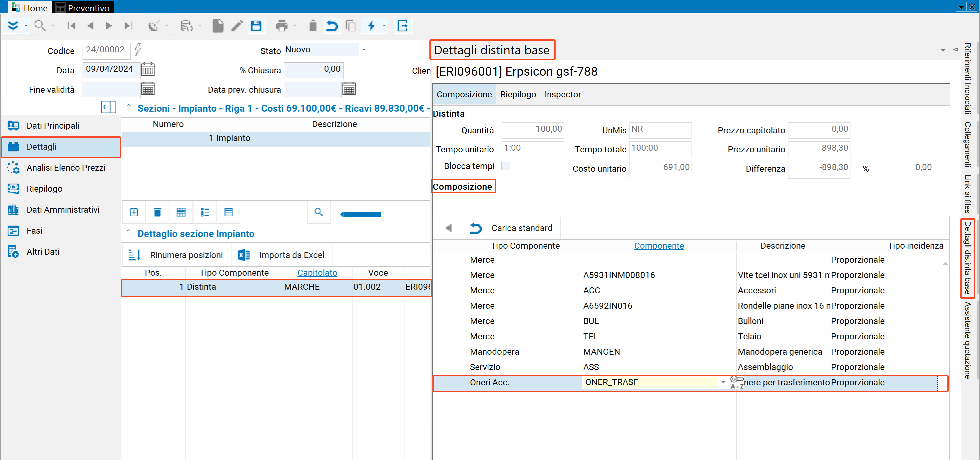This screenshot has height=460, width=980.
Task: Switch to the Composizione tab
Action: 464,94
